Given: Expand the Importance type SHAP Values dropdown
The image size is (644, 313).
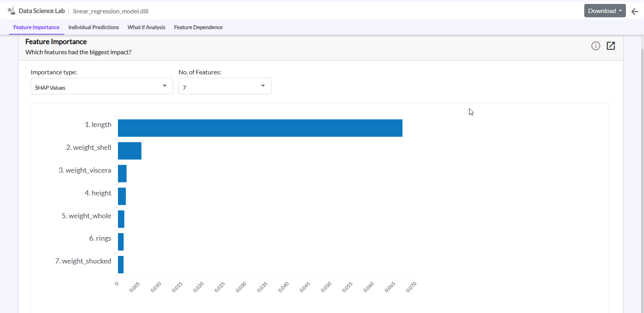Looking at the screenshot, I should (101, 87).
